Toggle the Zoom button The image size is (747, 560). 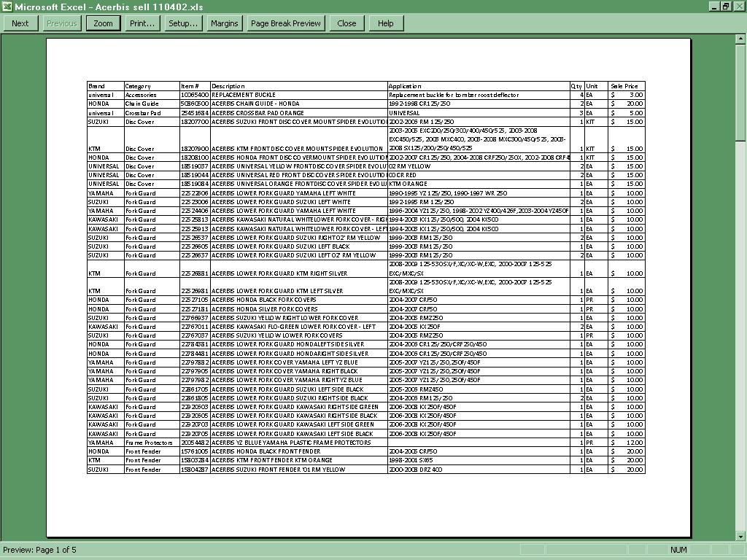pyautogui.click(x=103, y=23)
